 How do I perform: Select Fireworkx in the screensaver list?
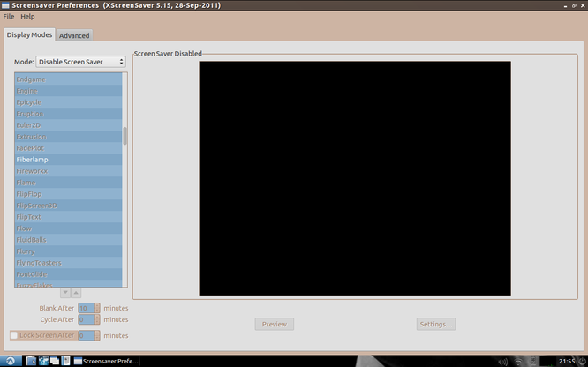(x=68, y=171)
